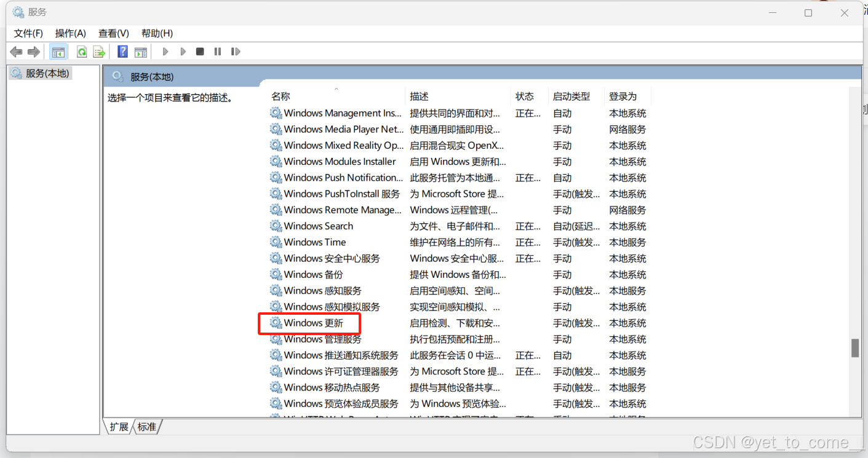Sort by the 登录为 column header
Viewport: 868px width, 458px height.
pyautogui.click(x=623, y=97)
